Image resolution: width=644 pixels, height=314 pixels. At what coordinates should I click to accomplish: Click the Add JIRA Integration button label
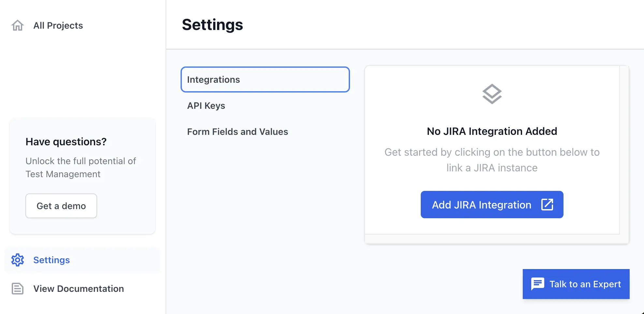481,205
